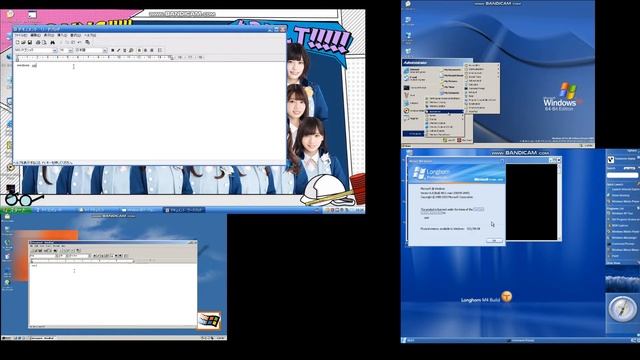Open the 挿入(I) menu in Japanese WordPad
The height and width of the screenshot is (360, 640).
pyautogui.click(x=62, y=36)
